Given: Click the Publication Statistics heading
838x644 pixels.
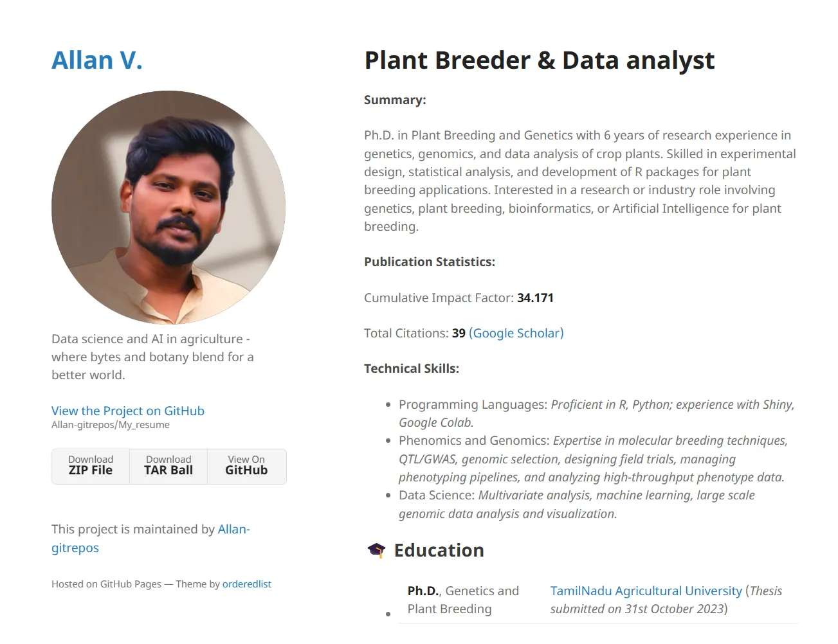Looking at the screenshot, I should tap(430, 262).
